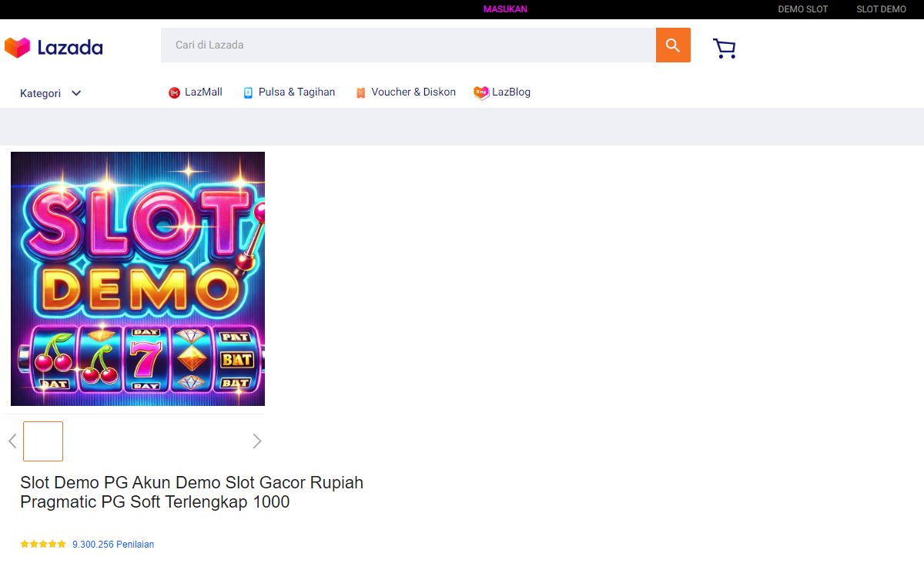Open the 9.300.256 Penilaian reviews link
This screenshot has width=924, height=570.
113,544
